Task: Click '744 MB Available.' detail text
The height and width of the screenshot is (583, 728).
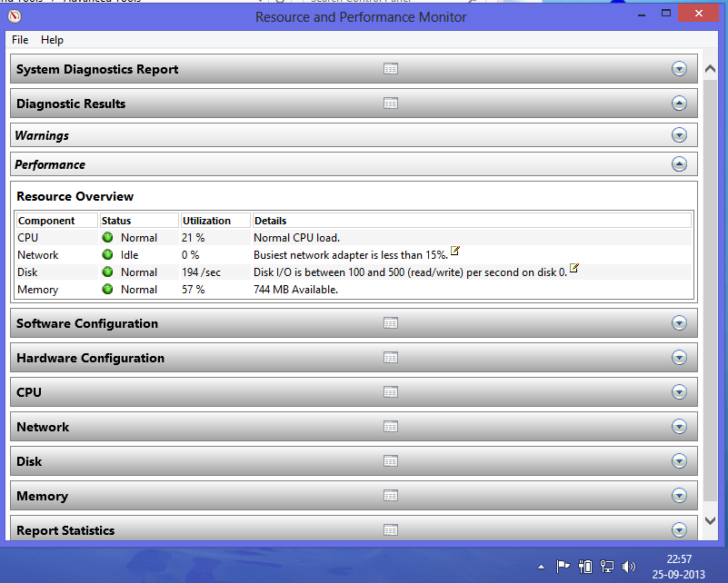Action: coord(295,290)
